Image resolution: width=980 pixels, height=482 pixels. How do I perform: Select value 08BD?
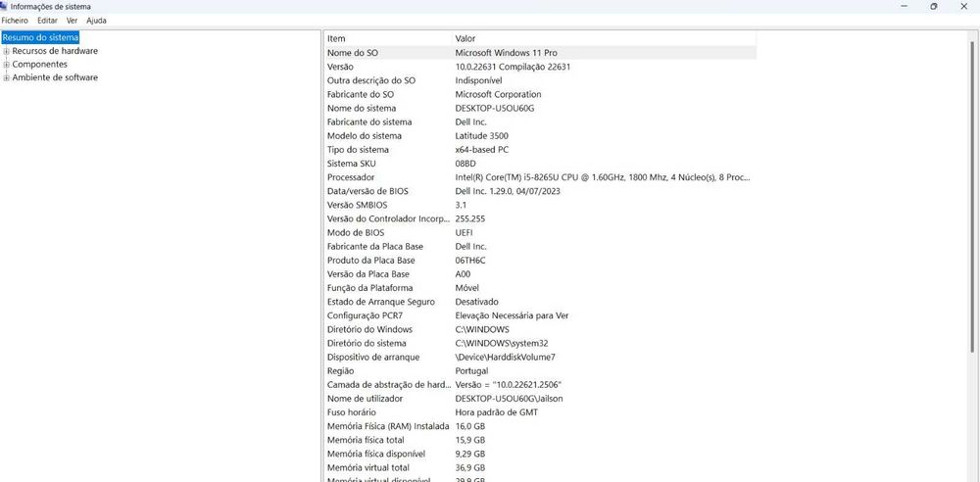pos(465,164)
